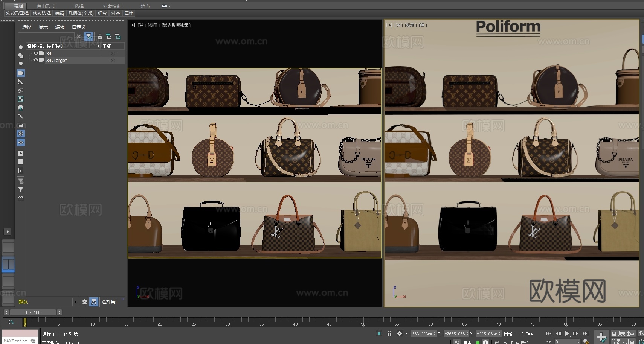
Task: Toggle display of frozen objects snowflake icon
Action: click(21, 134)
